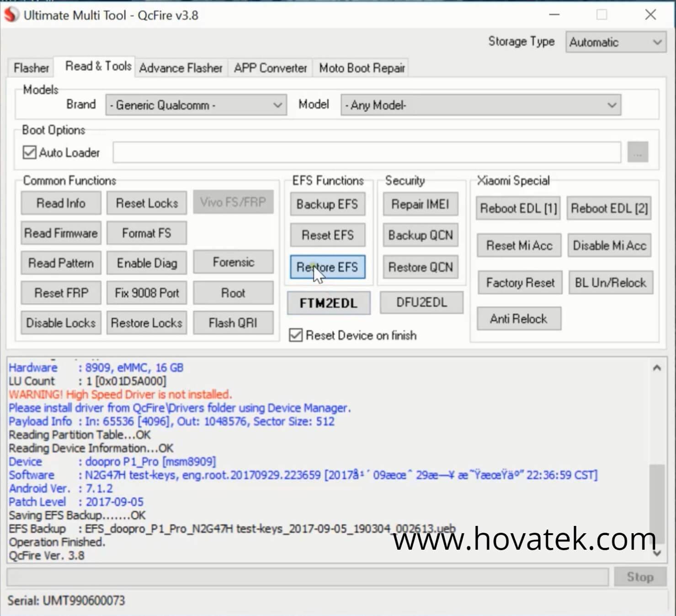Click the log scroll up arrow
The image size is (676, 616).
(x=657, y=368)
